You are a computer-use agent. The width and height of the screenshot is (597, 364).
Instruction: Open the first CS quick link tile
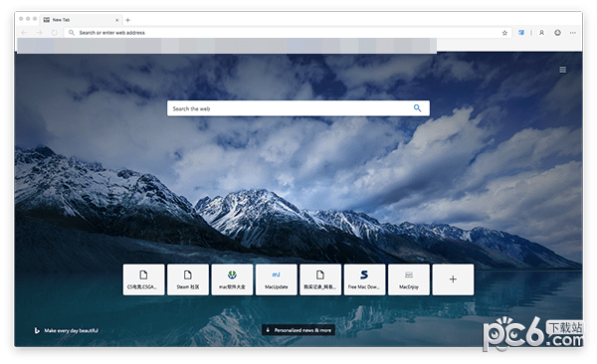pos(143,279)
